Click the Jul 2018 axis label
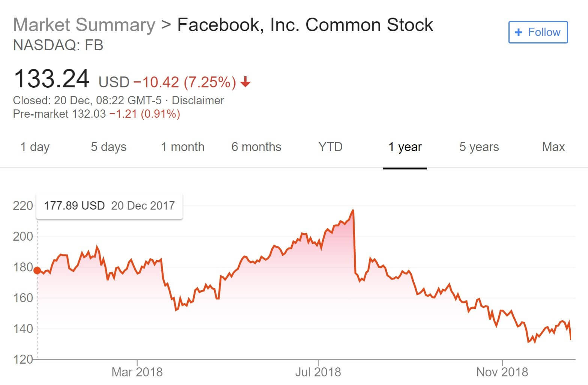 pos(318,372)
